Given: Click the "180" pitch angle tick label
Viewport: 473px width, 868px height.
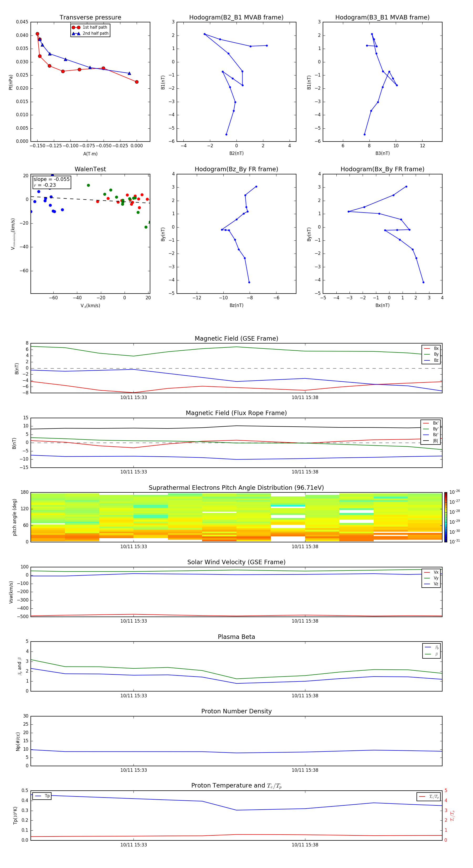Looking at the screenshot, I should pos(25,492).
